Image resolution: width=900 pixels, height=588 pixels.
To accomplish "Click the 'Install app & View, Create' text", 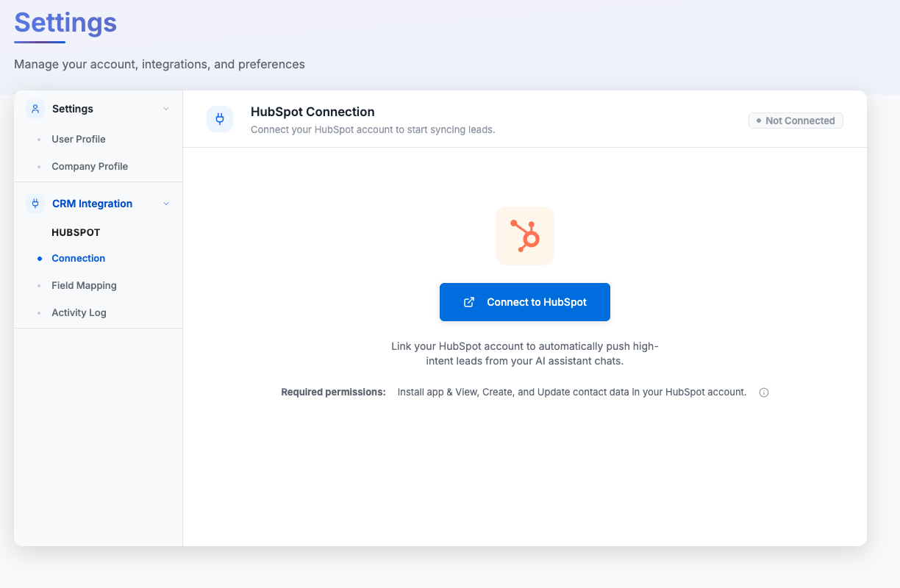I will tap(572, 392).
